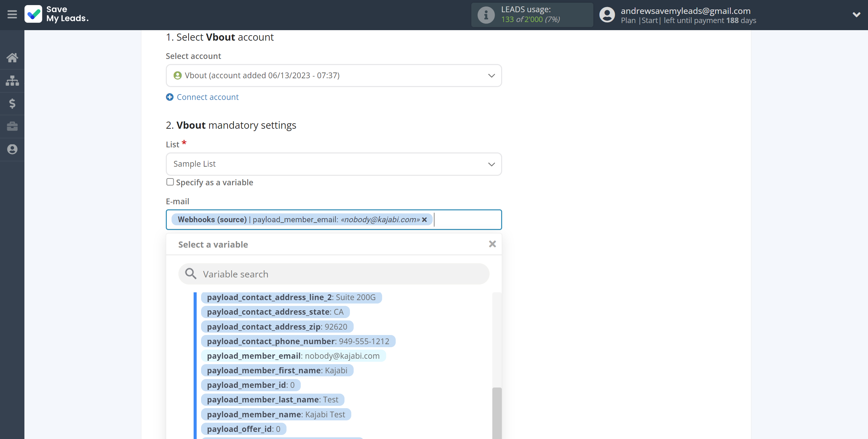Click the Connect account link
This screenshot has width=868, height=439.
point(208,97)
